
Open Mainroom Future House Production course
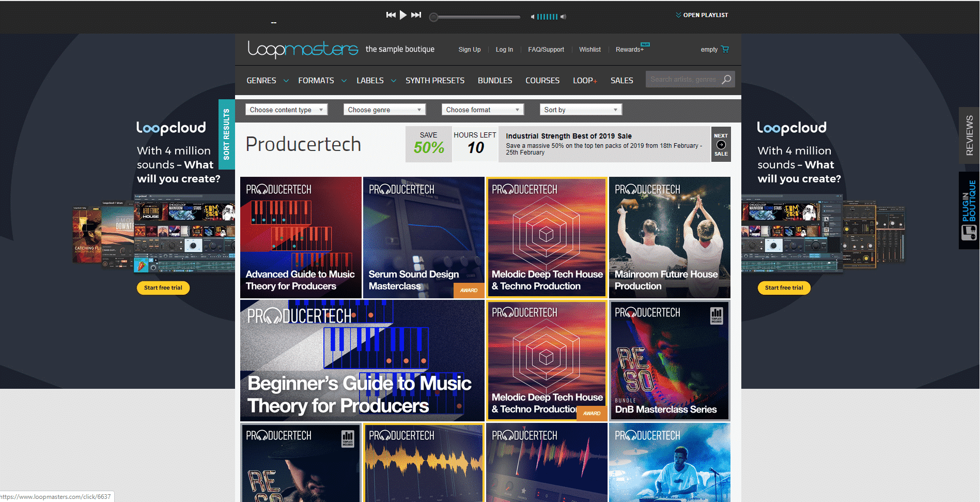coord(670,237)
